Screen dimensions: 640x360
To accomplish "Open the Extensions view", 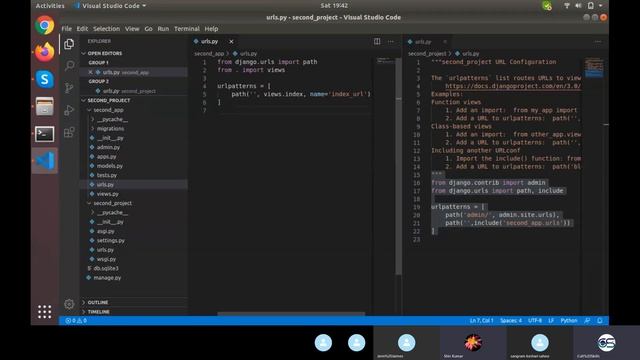I will 69,132.
